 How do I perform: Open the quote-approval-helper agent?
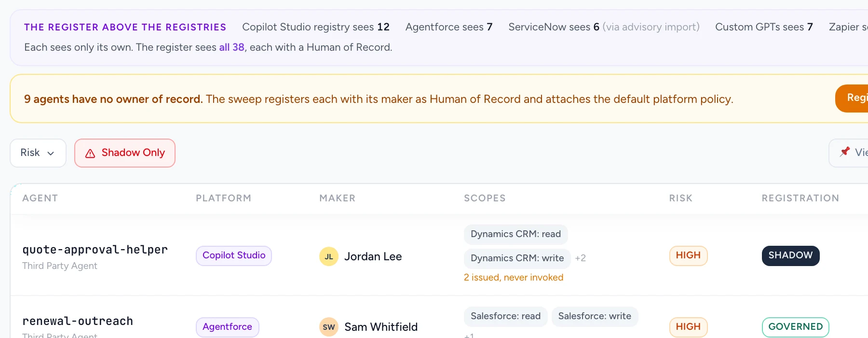(x=95, y=250)
